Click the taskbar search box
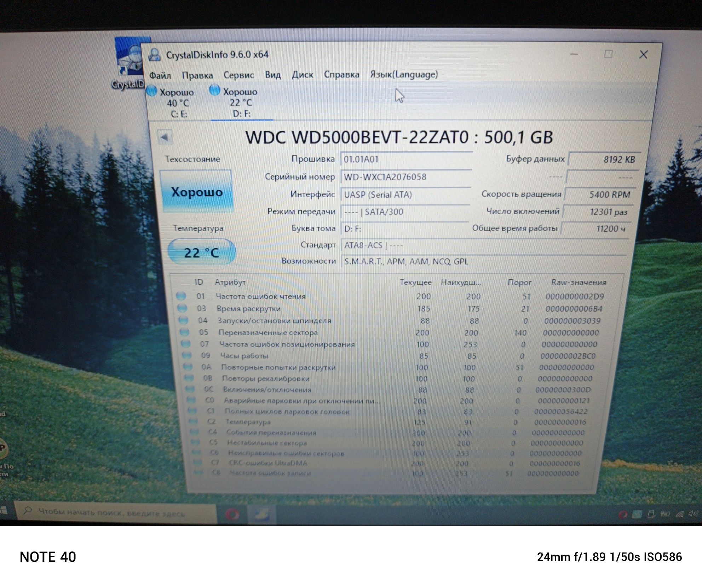Image resolution: width=702 pixels, height=588 pixels. pyautogui.click(x=115, y=512)
